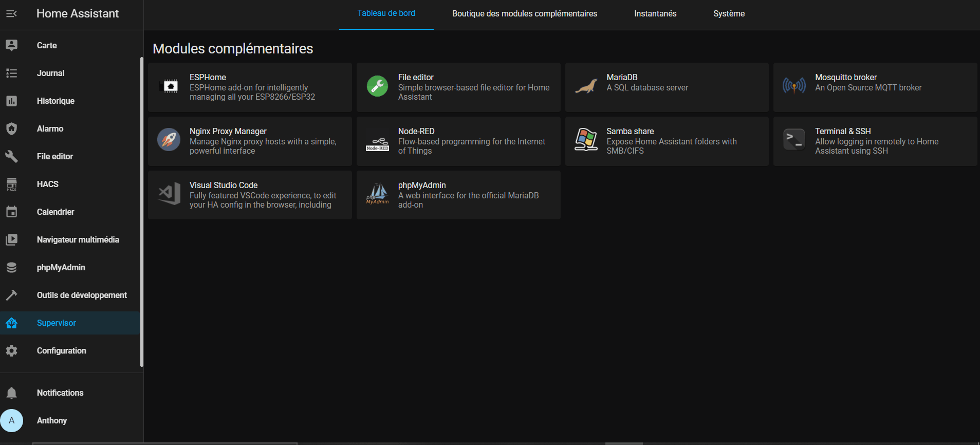Click the Node-RED logo icon

point(377,144)
